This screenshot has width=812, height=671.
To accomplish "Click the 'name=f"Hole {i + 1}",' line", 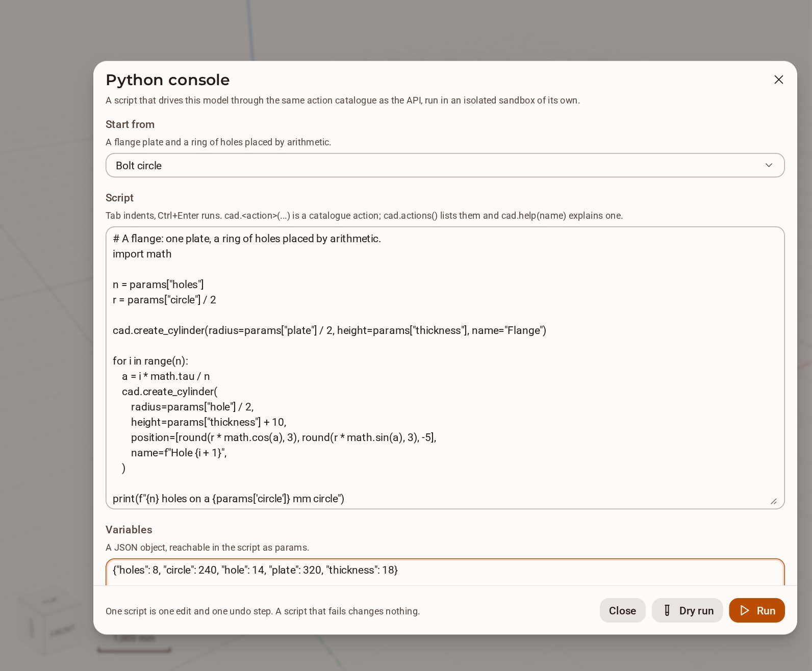I will [179, 453].
